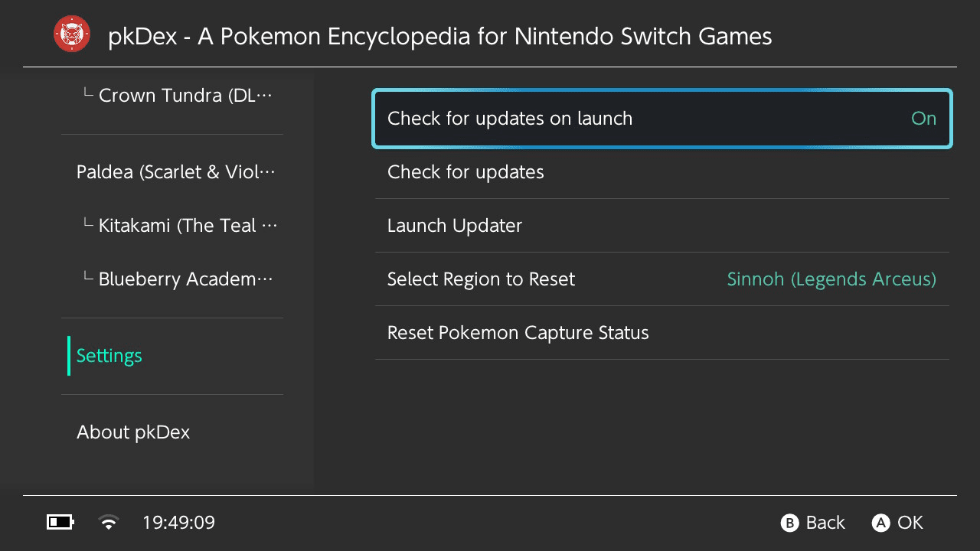Select Reset Pokemon Capture Status
Screen dimensions: 980x551
[662, 333]
